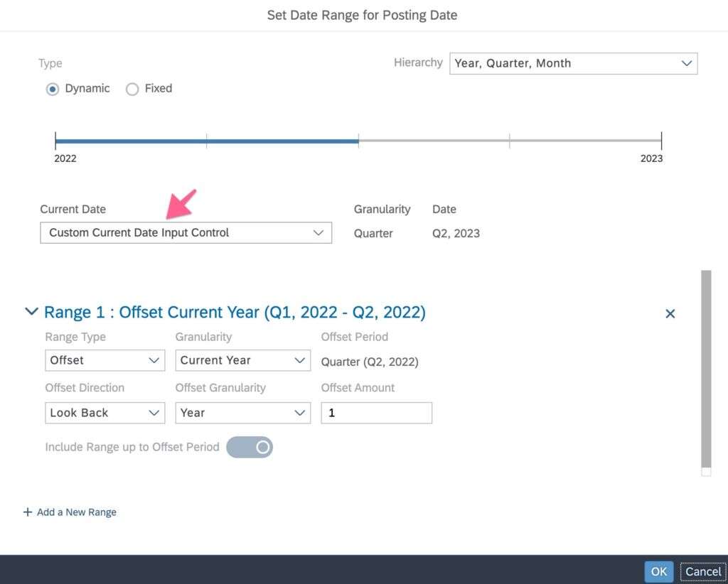
Task: Click the 2022 start marker on timeline
Action: pyautogui.click(x=56, y=141)
